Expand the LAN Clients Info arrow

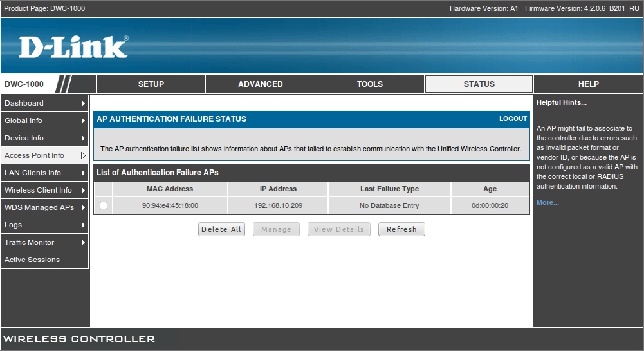[83, 173]
